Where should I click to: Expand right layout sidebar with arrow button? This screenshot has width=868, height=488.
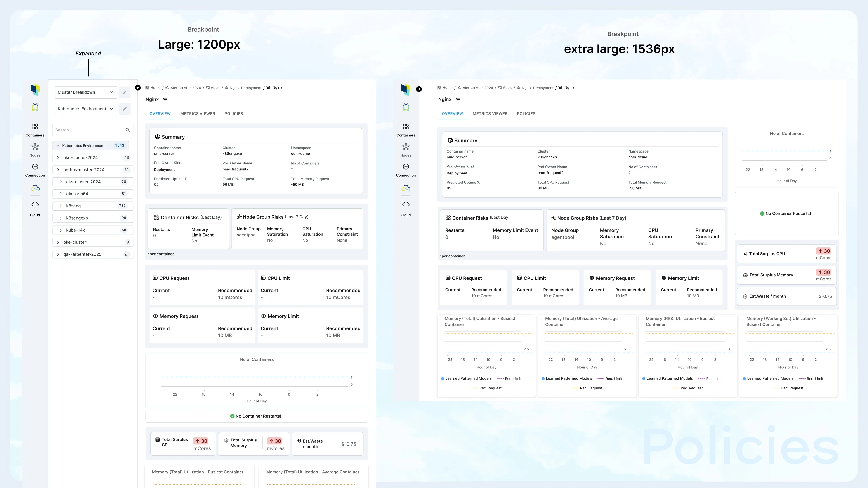[x=419, y=89]
